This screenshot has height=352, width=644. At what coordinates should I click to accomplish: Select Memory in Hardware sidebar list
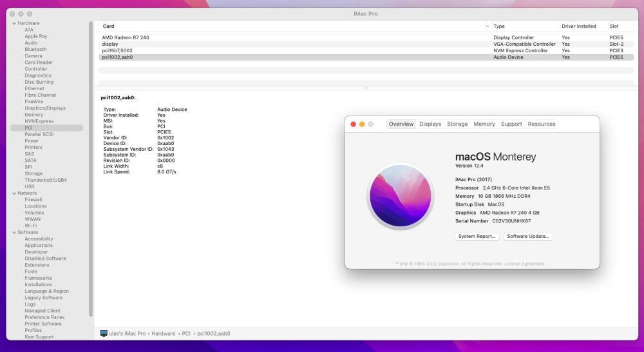(33, 115)
